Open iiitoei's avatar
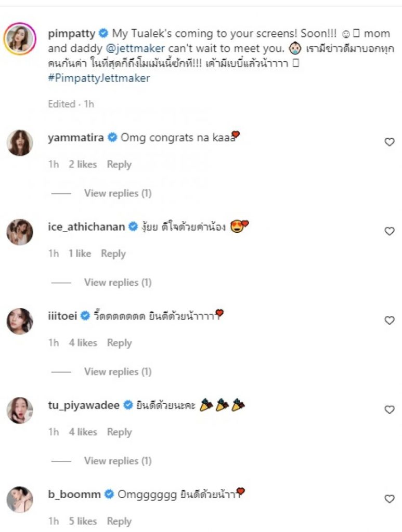The image size is (402, 532). pos(20,321)
